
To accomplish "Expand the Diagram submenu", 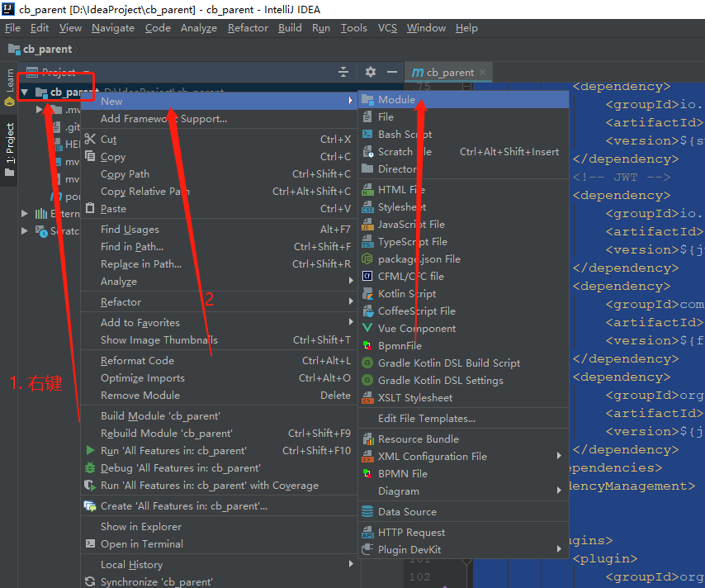I will 463,491.
